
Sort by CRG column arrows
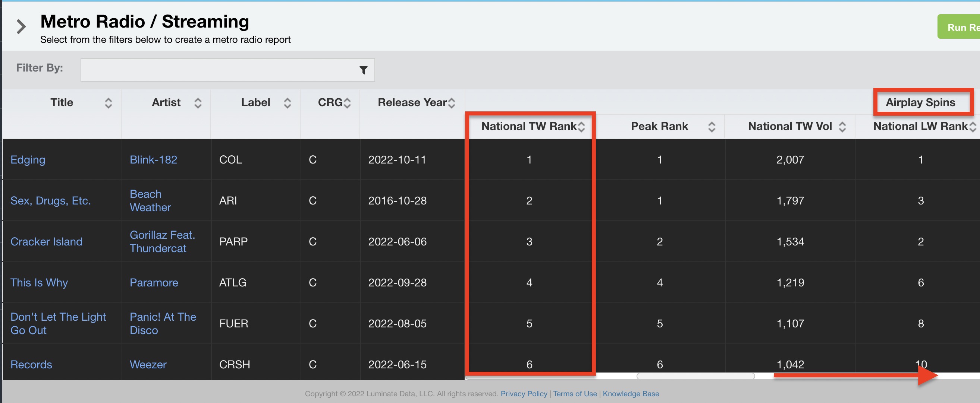(x=347, y=103)
